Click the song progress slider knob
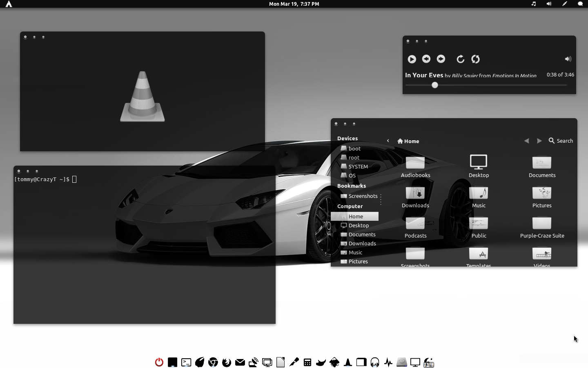 point(435,85)
